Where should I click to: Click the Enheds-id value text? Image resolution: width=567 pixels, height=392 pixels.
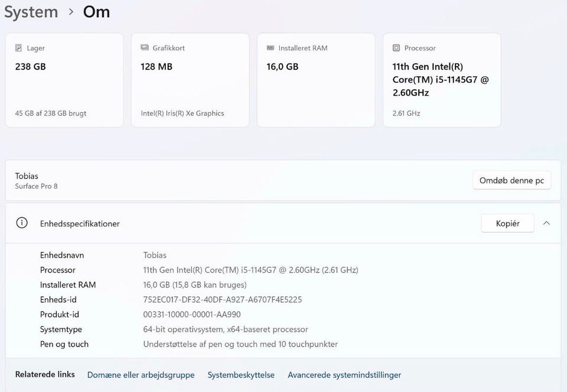223,300
